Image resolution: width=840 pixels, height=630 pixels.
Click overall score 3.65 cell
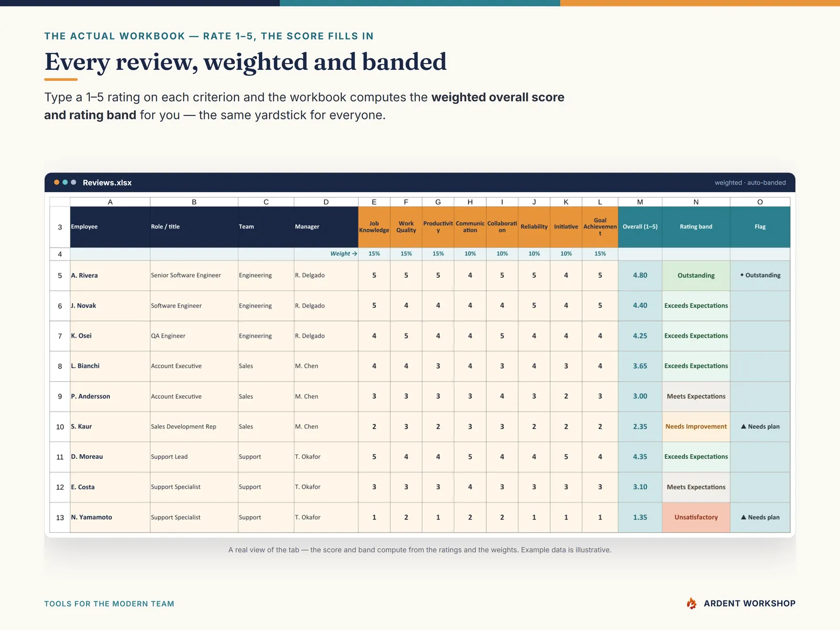coord(640,366)
